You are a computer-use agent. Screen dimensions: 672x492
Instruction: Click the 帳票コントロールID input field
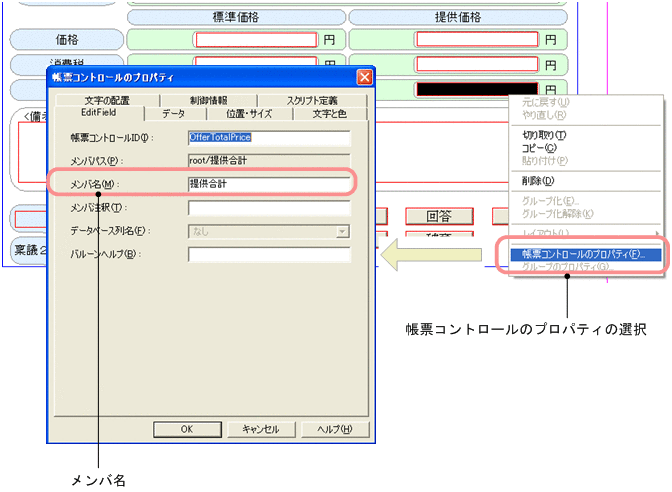(269, 138)
